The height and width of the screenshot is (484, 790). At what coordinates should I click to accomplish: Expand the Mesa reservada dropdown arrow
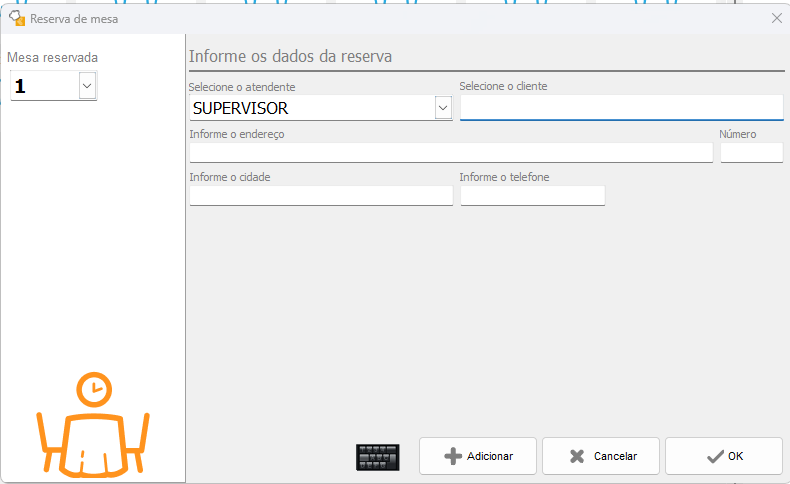coord(87,87)
